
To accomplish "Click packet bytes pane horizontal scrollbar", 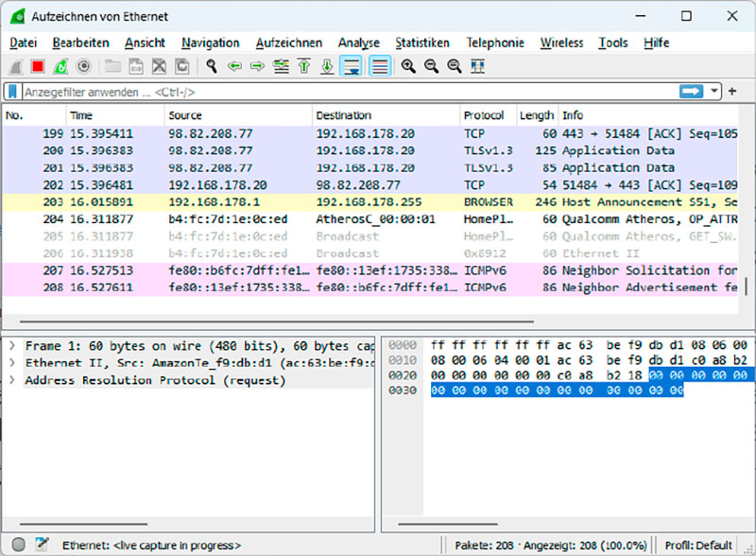I will 447,524.
